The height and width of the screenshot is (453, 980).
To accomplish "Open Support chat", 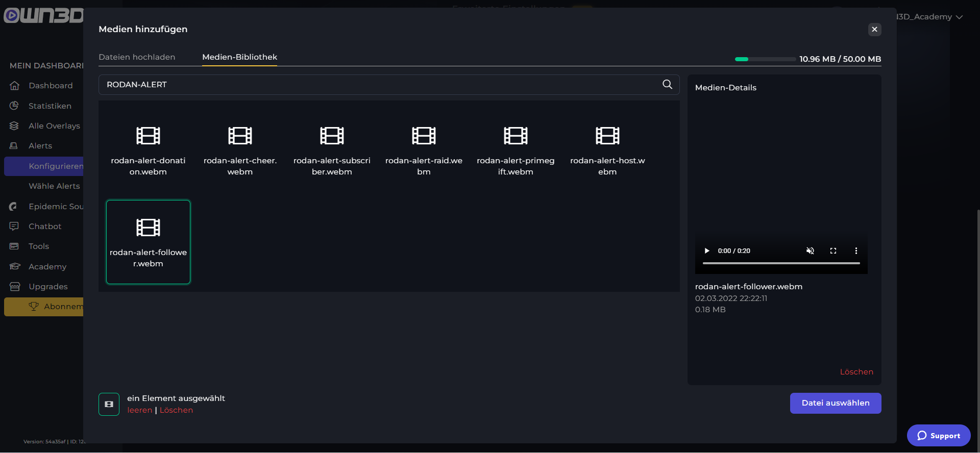I will (939, 436).
